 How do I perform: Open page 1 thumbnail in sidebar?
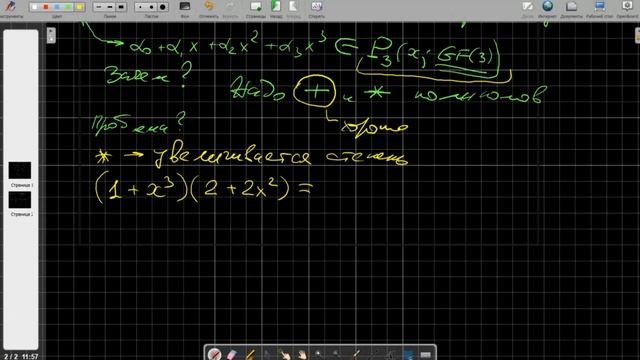tap(20, 170)
